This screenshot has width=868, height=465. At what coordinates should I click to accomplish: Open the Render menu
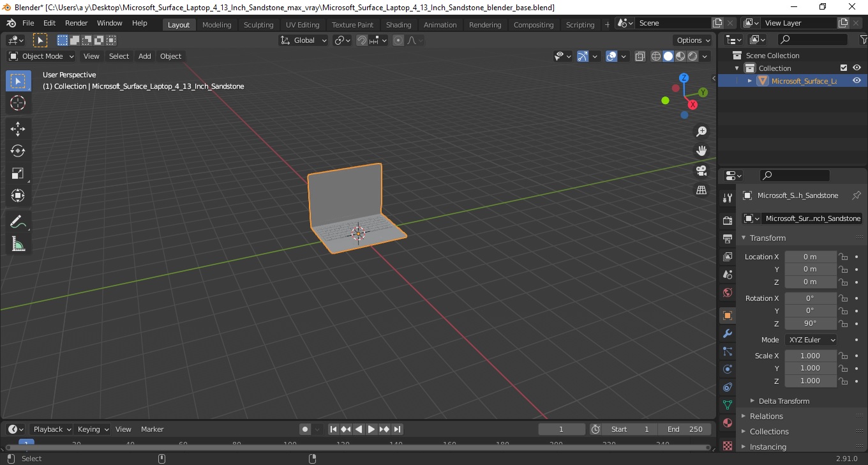coord(77,23)
